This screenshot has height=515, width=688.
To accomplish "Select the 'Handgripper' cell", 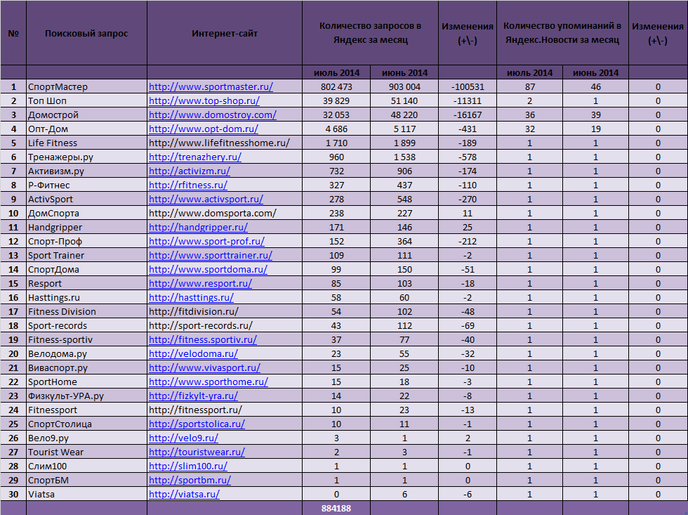I will coord(86,227).
